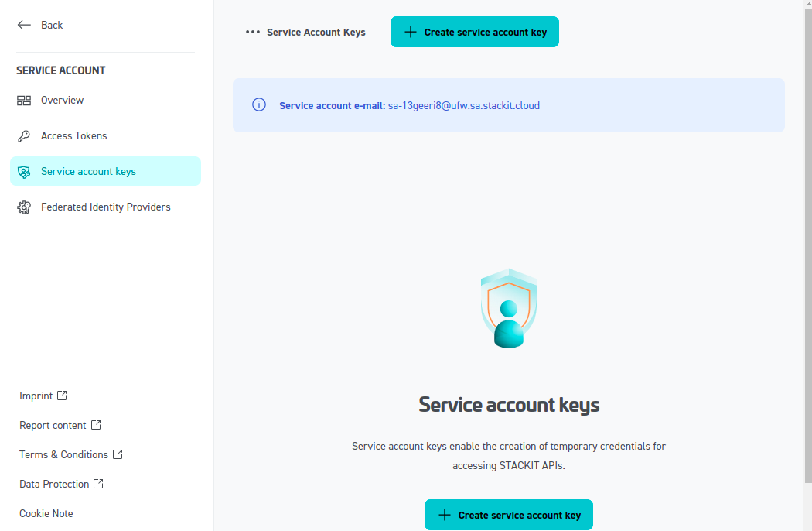Viewport: 812px width, 531px height.
Task: Click the Federated Identity Providers gear icon
Action: [24, 207]
